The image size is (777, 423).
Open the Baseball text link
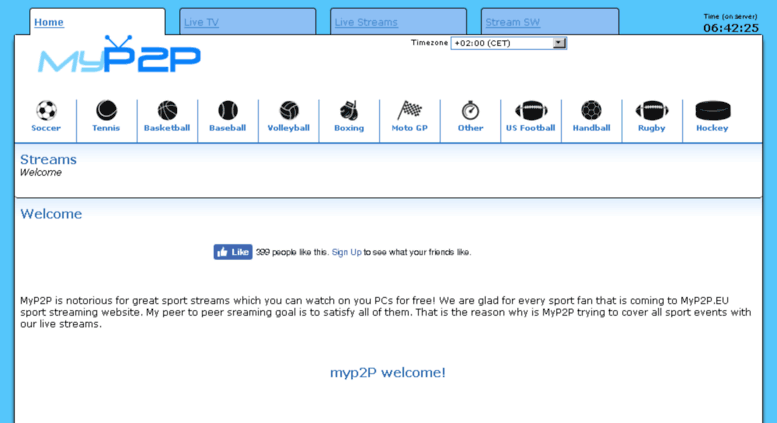pos(227,128)
